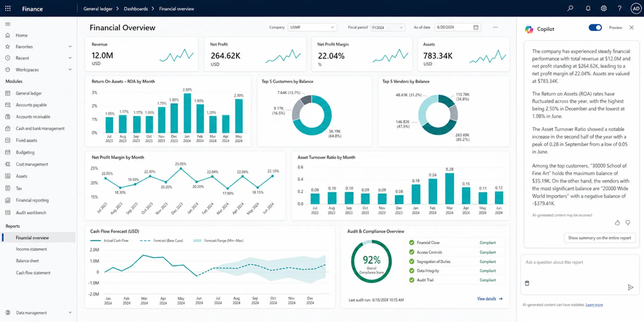The width and height of the screenshot is (644, 322).
Task: Click the Accounts receivable module icon
Action: coord(8,117)
